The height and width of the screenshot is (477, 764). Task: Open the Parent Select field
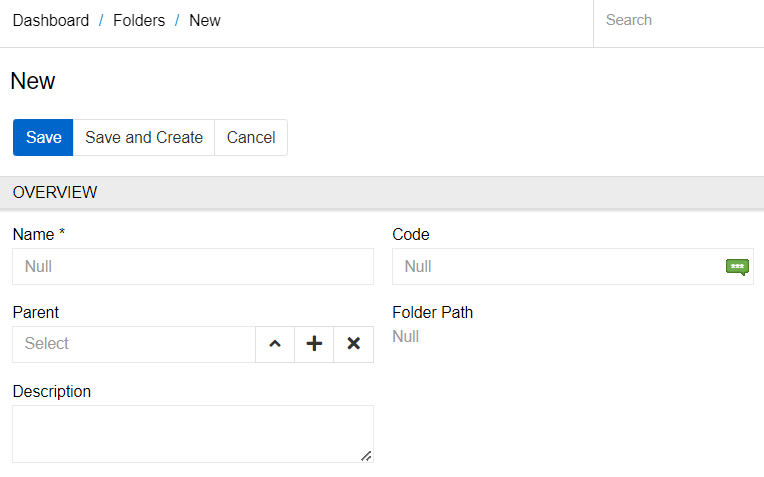tap(134, 344)
